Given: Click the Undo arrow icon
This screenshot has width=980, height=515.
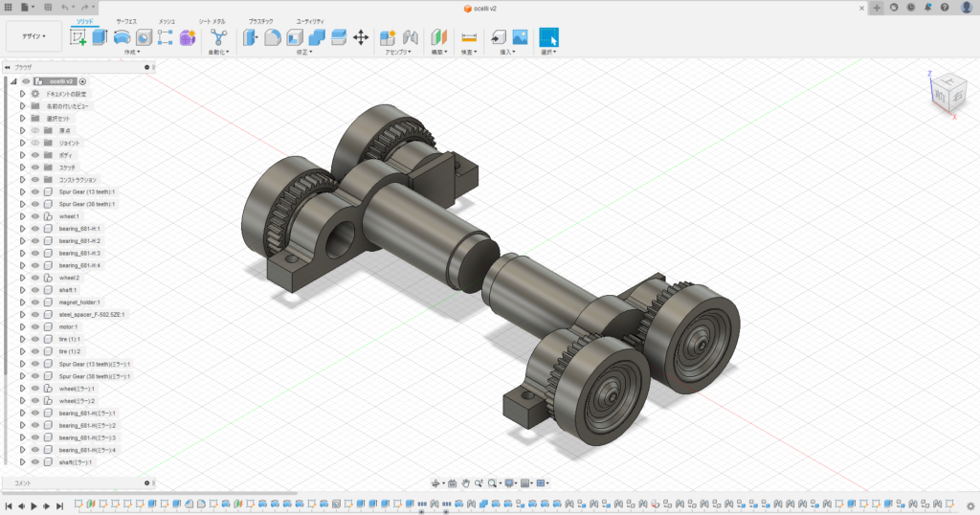Looking at the screenshot, I should [65, 8].
